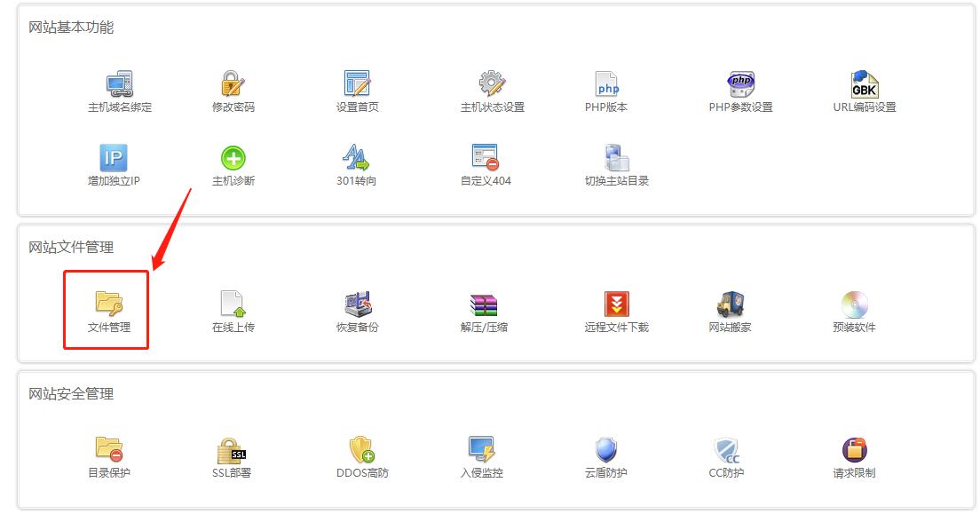Image resolution: width=980 pixels, height=514 pixels.
Task: Click the PHP版本 icon
Action: (x=606, y=84)
